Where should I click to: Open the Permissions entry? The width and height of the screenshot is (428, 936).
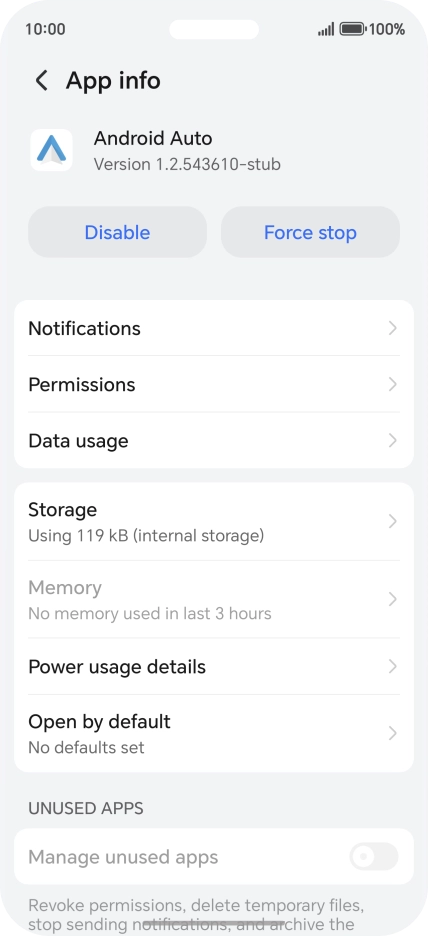(214, 384)
